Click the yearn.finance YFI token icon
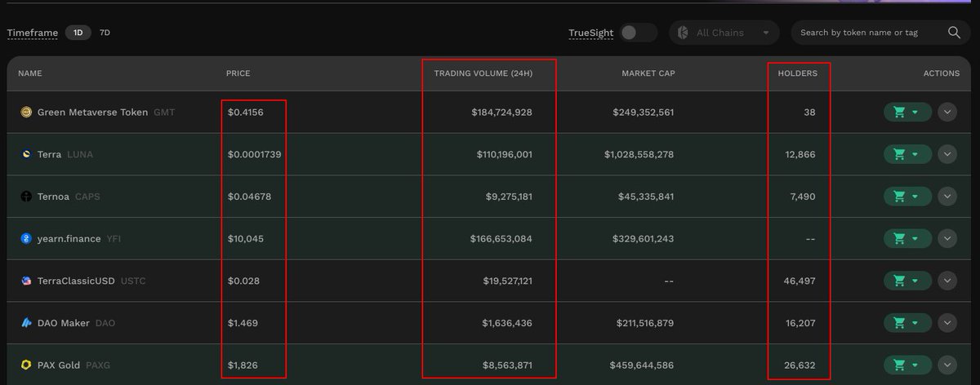 [26, 239]
